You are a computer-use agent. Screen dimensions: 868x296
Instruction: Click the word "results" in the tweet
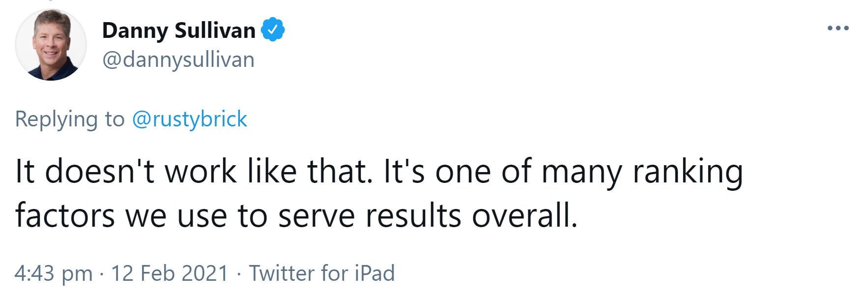coord(413,215)
